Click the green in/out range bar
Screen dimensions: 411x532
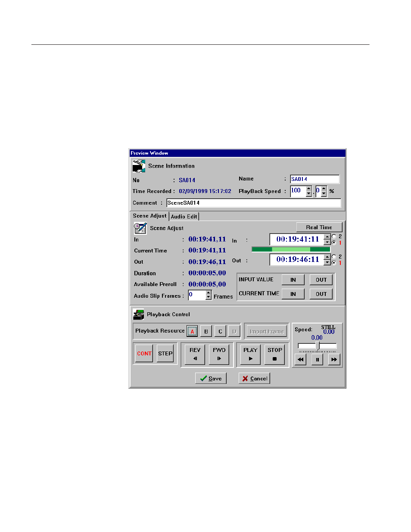click(x=291, y=249)
